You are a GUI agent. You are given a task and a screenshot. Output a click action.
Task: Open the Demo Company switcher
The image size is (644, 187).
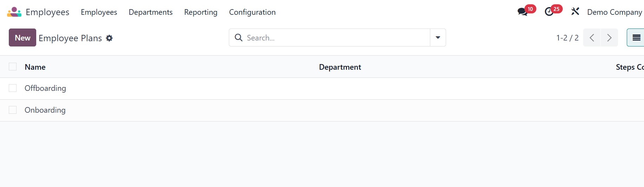[x=614, y=12]
